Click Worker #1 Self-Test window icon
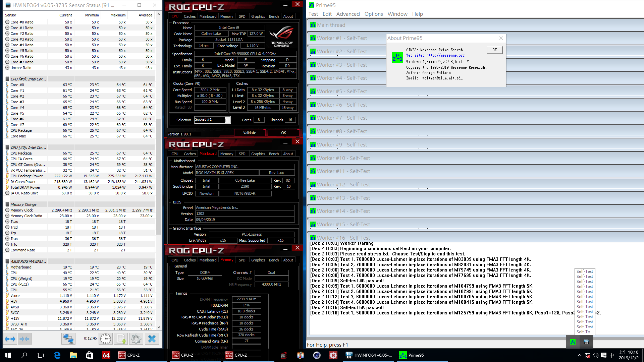The width and height of the screenshot is (644, 362). [x=313, y=38]
